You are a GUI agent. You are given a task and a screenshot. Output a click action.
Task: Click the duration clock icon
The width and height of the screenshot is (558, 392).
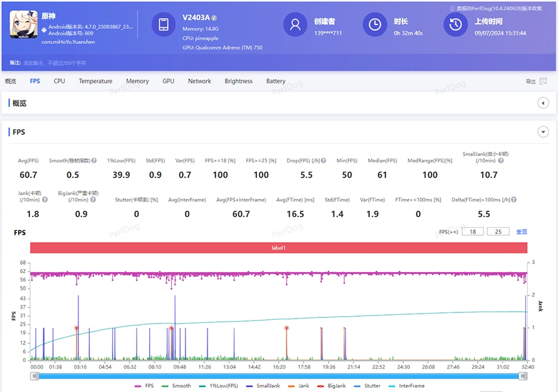pos(375,24)
